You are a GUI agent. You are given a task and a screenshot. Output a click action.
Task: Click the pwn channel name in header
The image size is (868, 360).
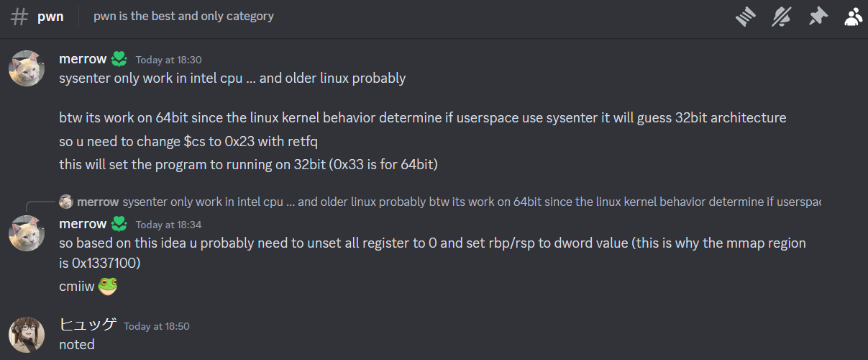point(50,17)
